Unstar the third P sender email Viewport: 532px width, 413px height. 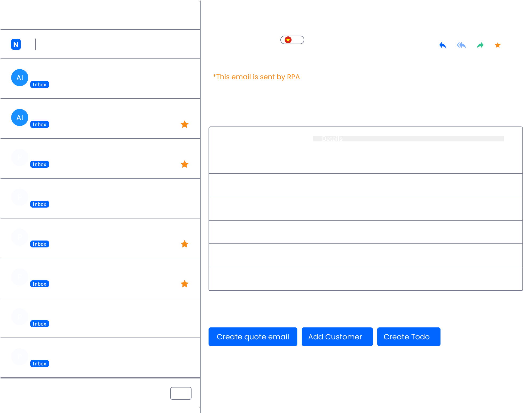click(x=185, y=244)
